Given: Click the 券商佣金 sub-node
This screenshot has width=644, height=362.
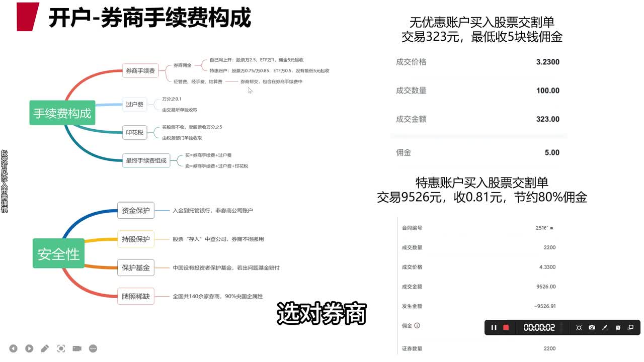Looking at the screenshot, I should tap(182, 65).
